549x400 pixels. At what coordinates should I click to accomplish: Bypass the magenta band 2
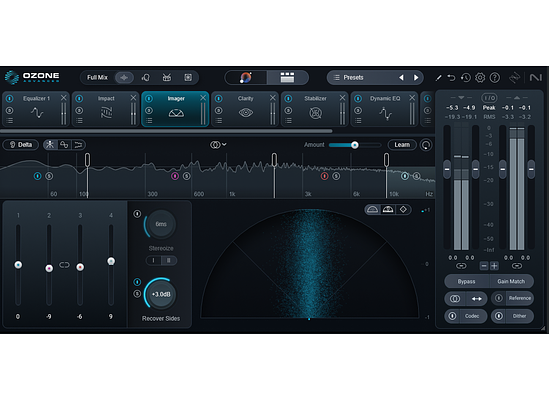pos(175,176)
